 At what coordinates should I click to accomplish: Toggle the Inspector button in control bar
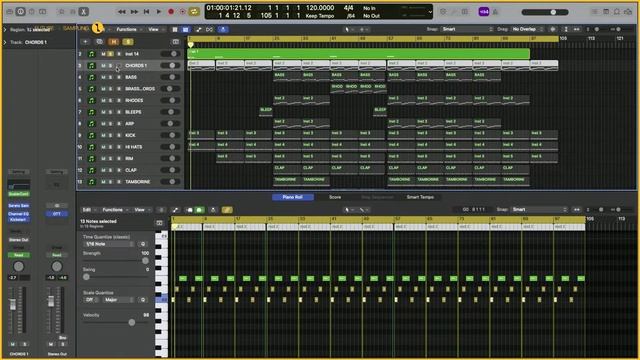coord(20,11)
